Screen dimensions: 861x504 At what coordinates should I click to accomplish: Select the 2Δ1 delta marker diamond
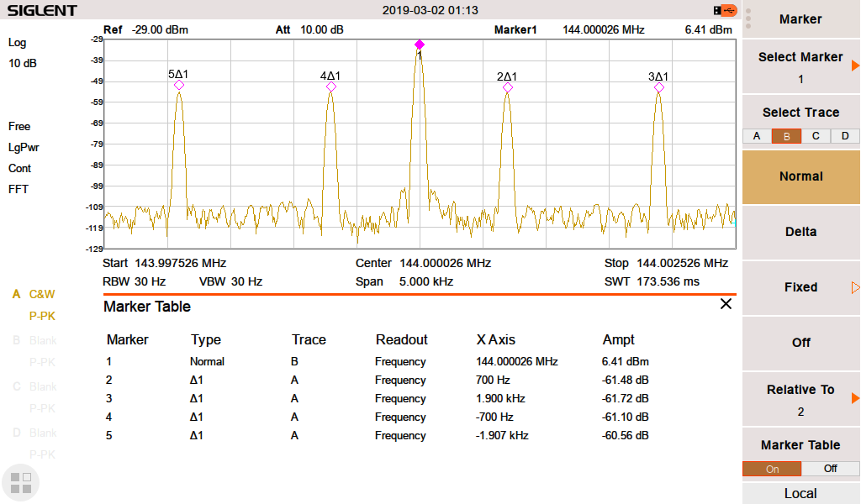coord(508,87)
